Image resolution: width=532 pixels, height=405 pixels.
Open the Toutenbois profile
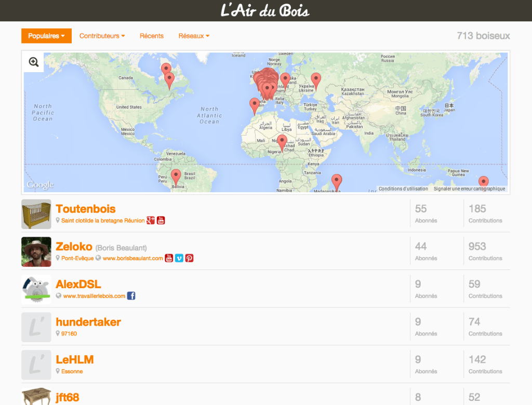tap(86, 209)
